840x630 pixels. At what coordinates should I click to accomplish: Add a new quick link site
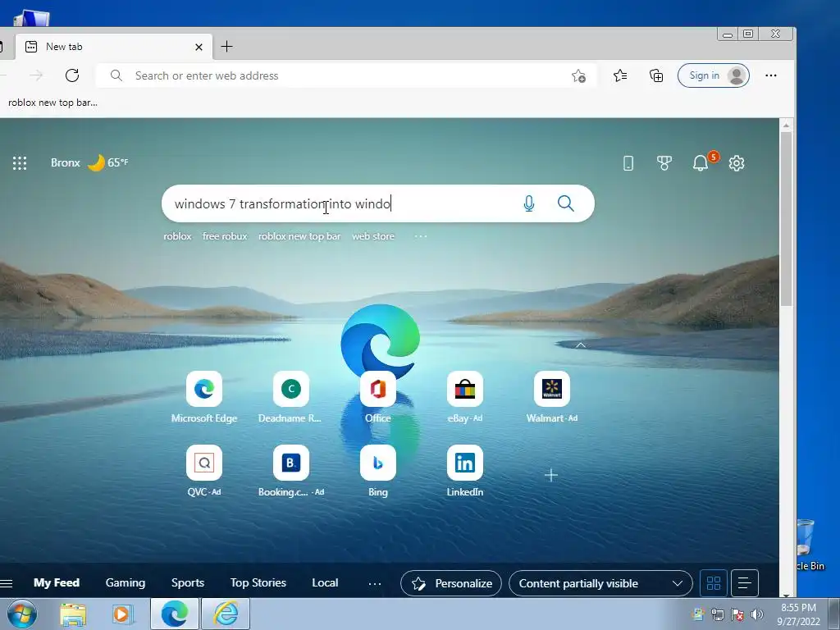coord(551,475)
